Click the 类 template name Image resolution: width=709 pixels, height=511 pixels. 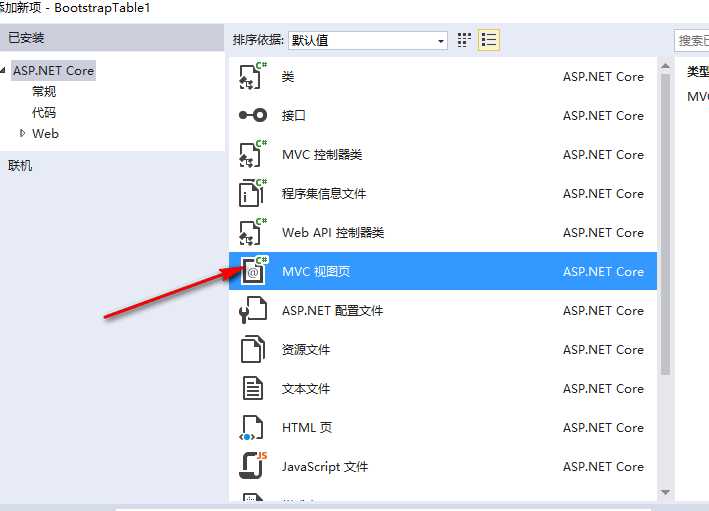tap(288, 76)
